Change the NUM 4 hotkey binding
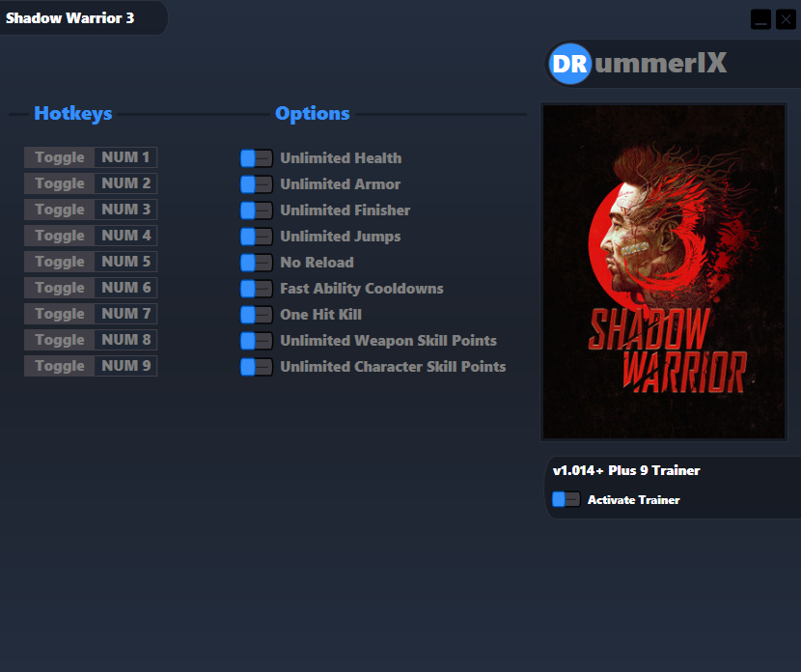Image resolution: width=801 pixels, height=672 pixels. tap(125, 236)
